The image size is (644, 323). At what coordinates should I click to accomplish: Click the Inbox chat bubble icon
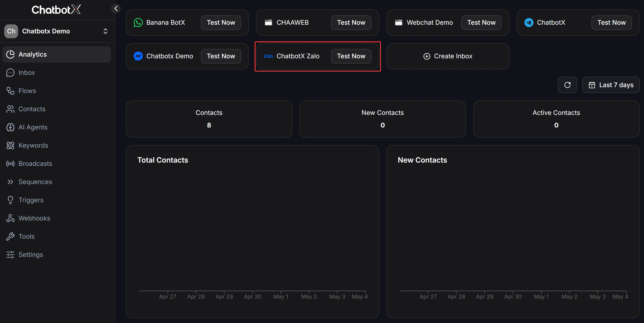[10, 73]
